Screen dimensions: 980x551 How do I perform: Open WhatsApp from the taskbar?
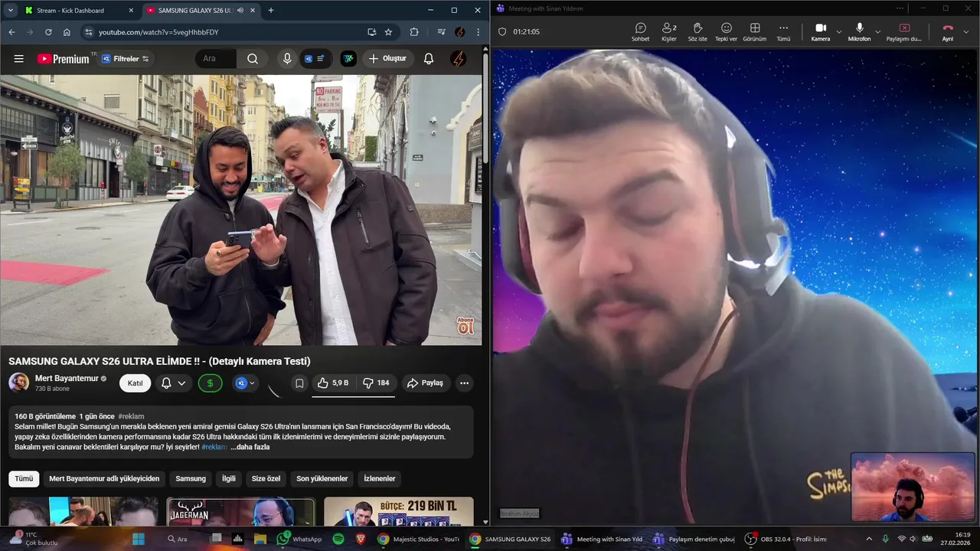(299, 539)
